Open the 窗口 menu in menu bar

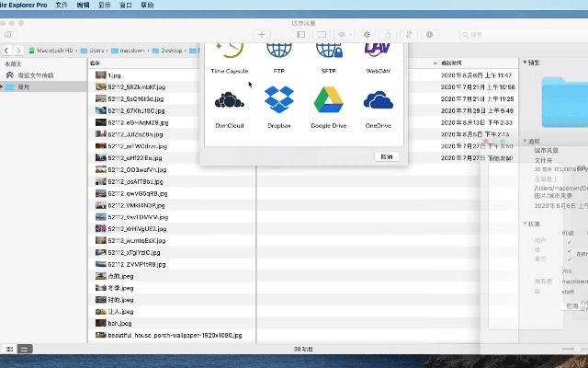[125, 5]
